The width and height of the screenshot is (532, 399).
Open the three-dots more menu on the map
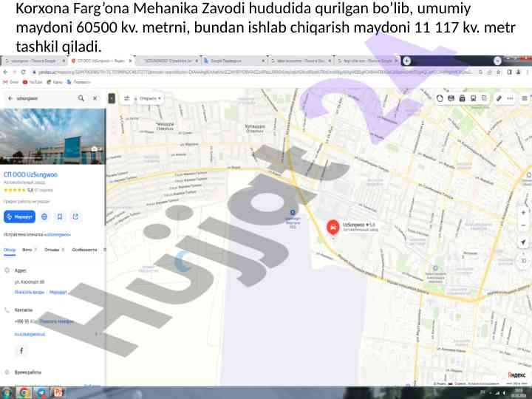pos(510,98)
